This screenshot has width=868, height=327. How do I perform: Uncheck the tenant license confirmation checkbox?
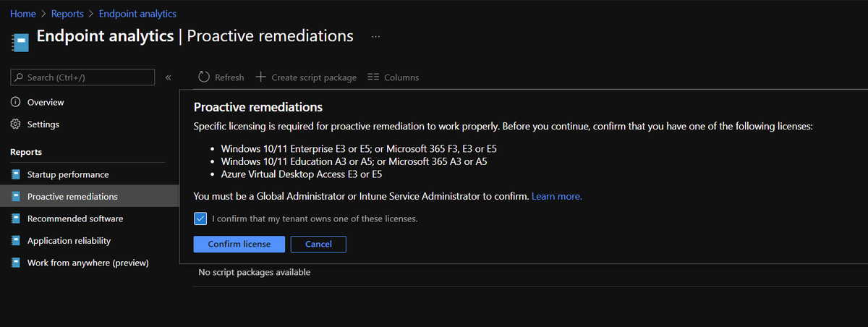coord(200,218)
